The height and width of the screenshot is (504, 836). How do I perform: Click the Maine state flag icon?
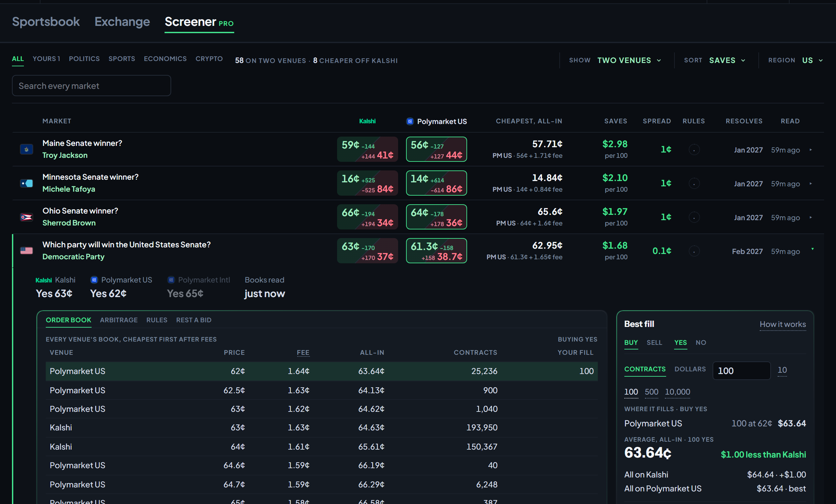(x=27, y=149)
